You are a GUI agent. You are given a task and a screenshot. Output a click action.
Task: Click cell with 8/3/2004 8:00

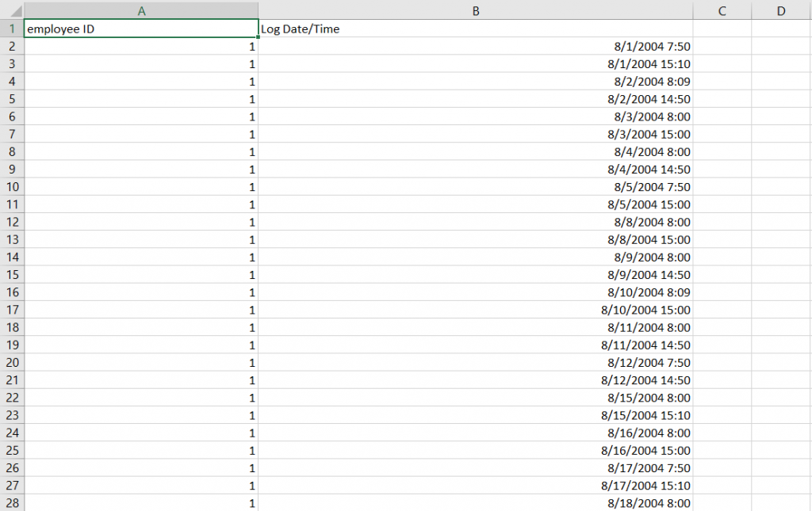[x=476, y=116]
